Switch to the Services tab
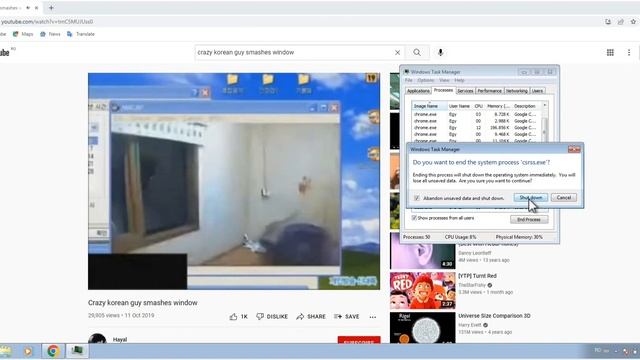The height and width of the screenshot is (360, 640). [x=465, y=91]
